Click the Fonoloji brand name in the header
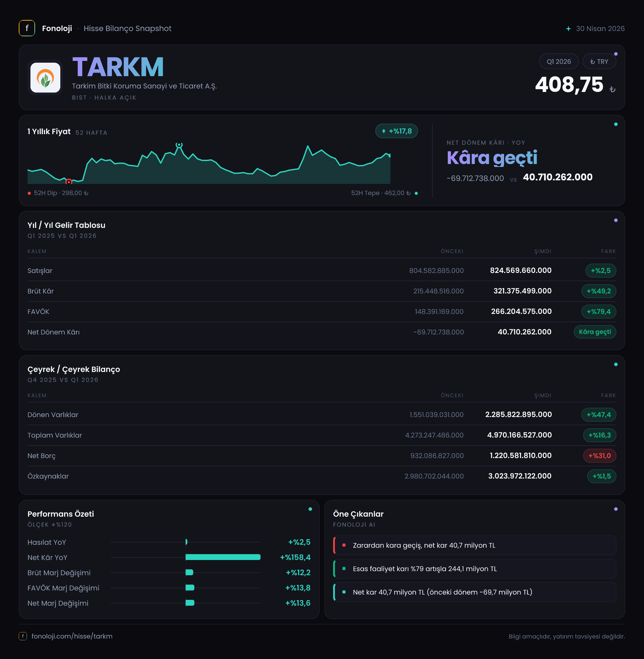 click(57, 28)
